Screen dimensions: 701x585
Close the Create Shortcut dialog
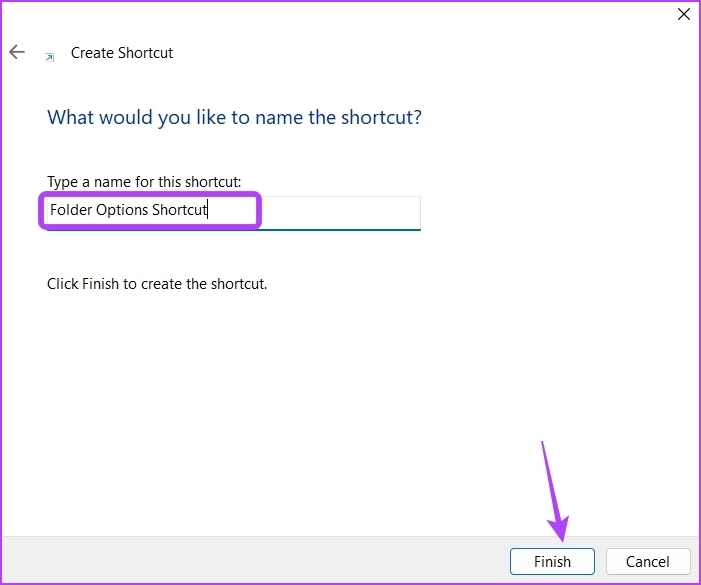click(x=684, y=14)
